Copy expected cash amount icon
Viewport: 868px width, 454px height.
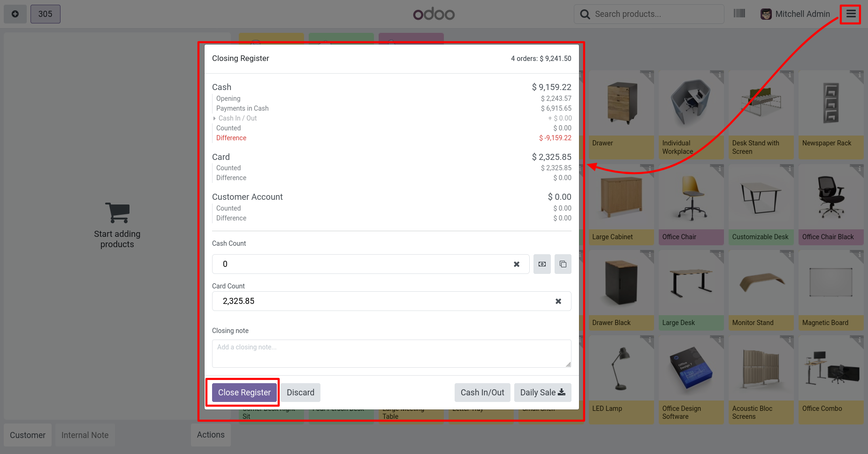563,264
